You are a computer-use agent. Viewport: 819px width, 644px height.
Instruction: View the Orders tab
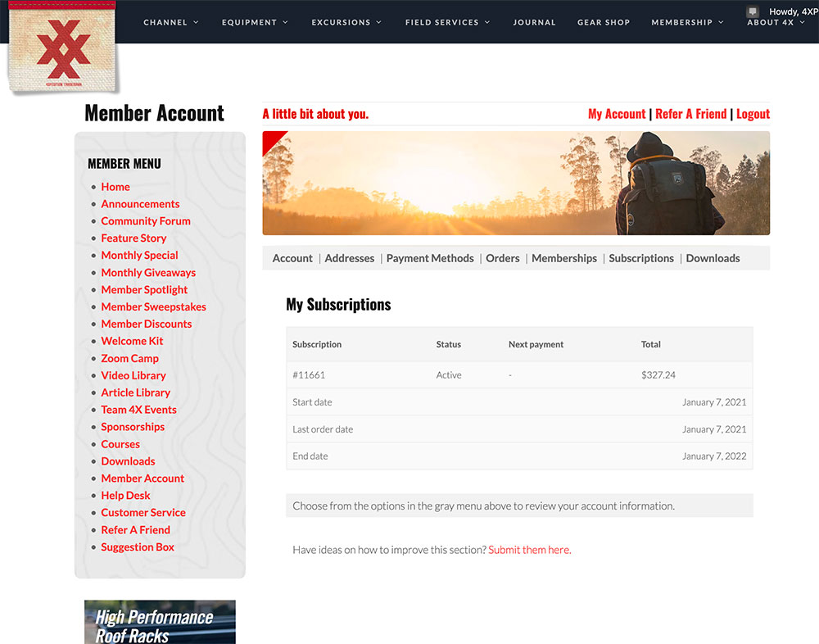click(x=503, y=258)
